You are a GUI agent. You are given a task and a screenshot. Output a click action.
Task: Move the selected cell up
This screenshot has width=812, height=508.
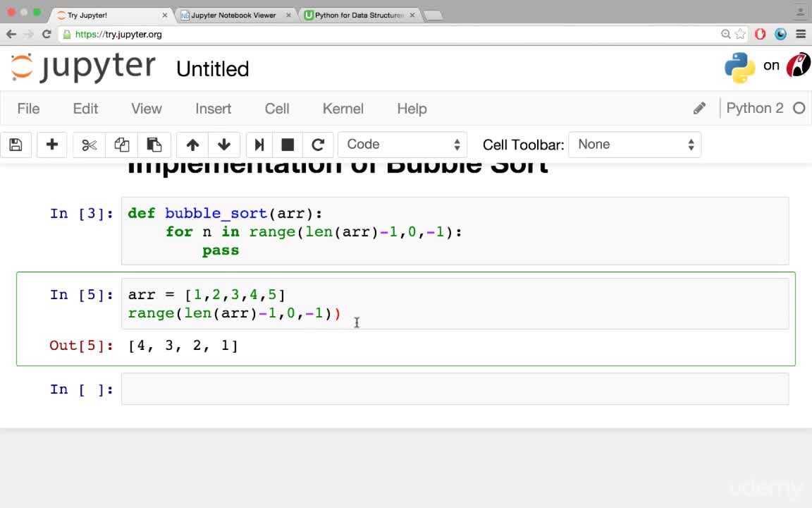[x=192, y=145]
